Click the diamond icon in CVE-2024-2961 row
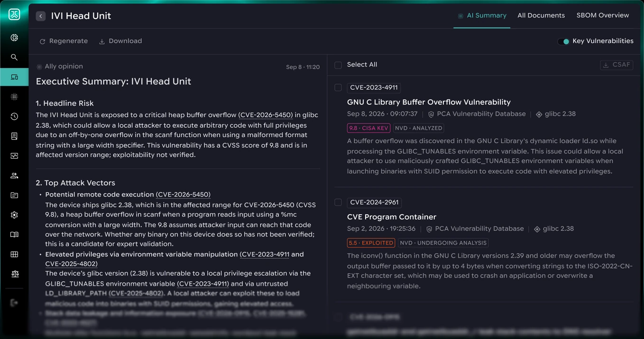644x339 pixels. [537, 229]
